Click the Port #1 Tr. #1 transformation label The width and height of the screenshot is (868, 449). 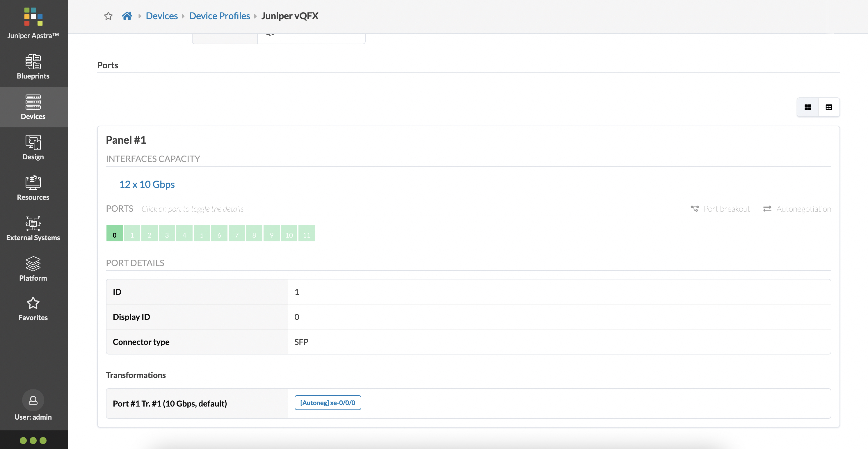(170, 404)
